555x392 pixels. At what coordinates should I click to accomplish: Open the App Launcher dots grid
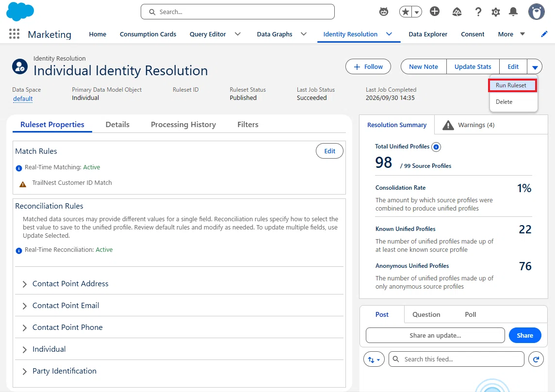point(14,34)
